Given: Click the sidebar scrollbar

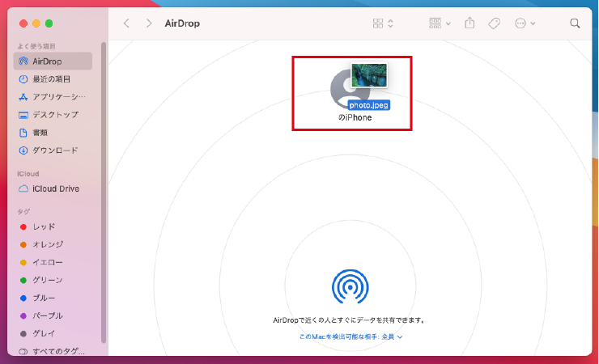Looking at the screenshot, I should pos(104,193).
